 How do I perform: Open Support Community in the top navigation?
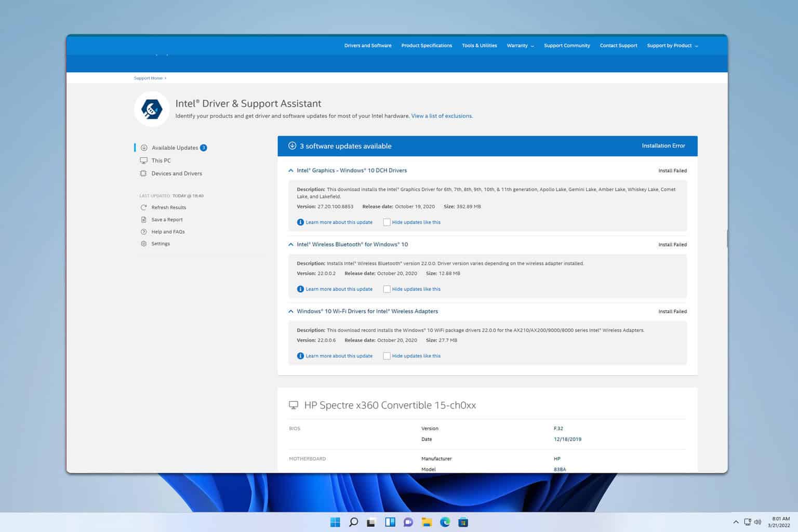pos(567,46)
